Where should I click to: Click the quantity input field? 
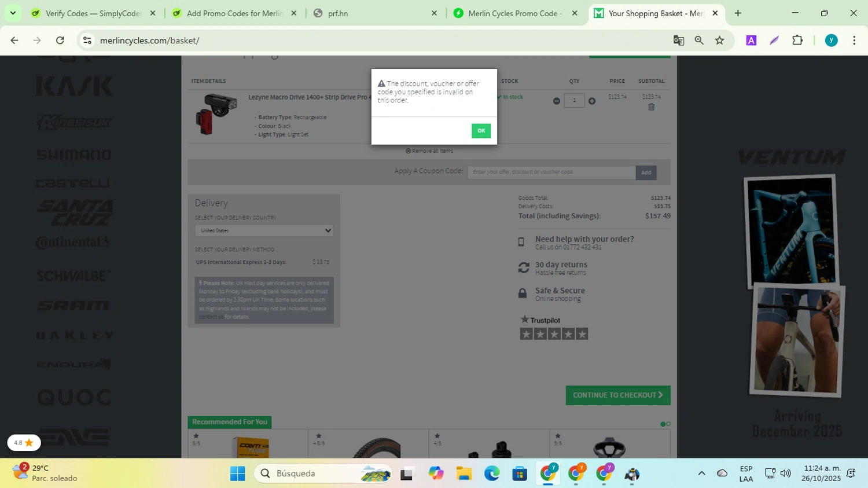click(x=574, y=101)
